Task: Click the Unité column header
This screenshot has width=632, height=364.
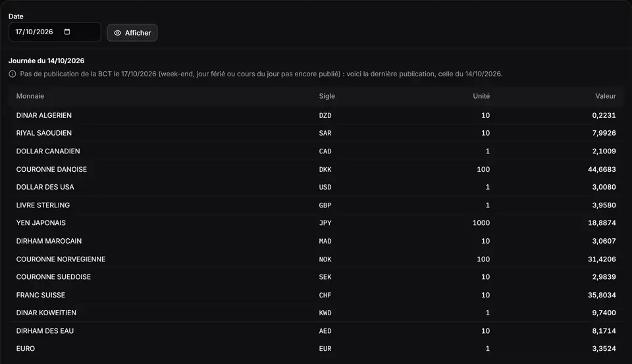Action: [x=481, y=96]
